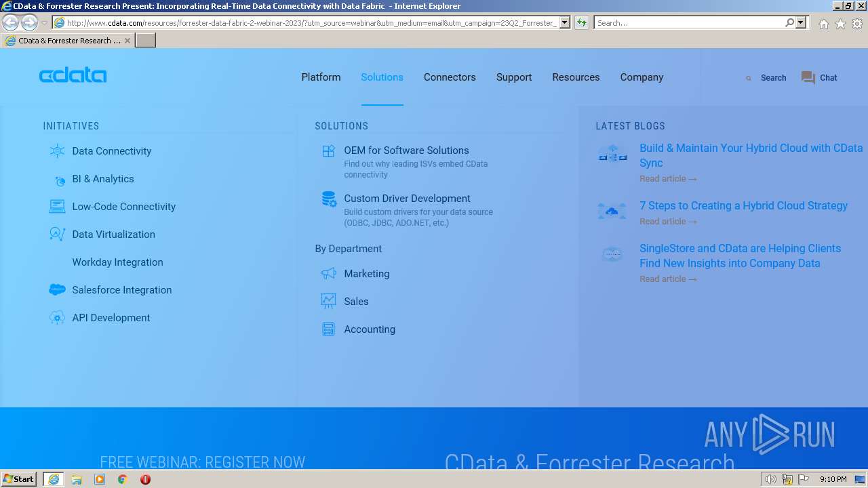The image size is (868, 488).
Task: Expand the search provider dropdown arrow
Action: pyautogui.click(x=801, y=23)
